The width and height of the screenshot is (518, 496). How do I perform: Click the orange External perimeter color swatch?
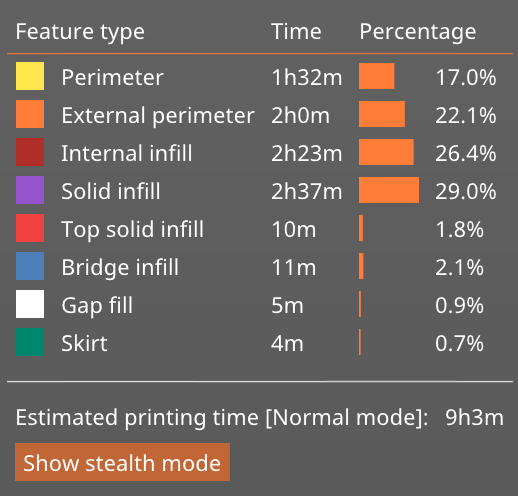click(30, 114)
